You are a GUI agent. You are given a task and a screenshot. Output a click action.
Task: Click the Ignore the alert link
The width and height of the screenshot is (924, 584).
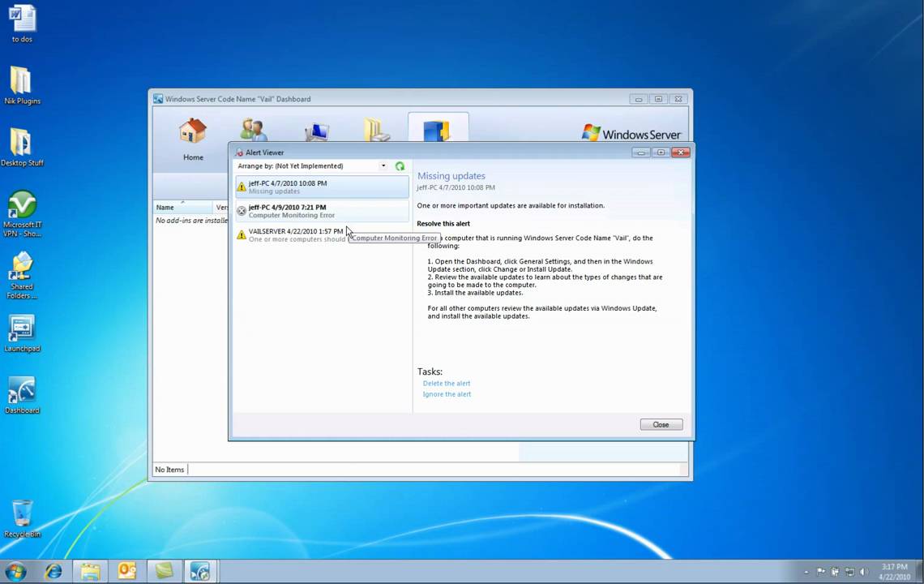point(447,394)
